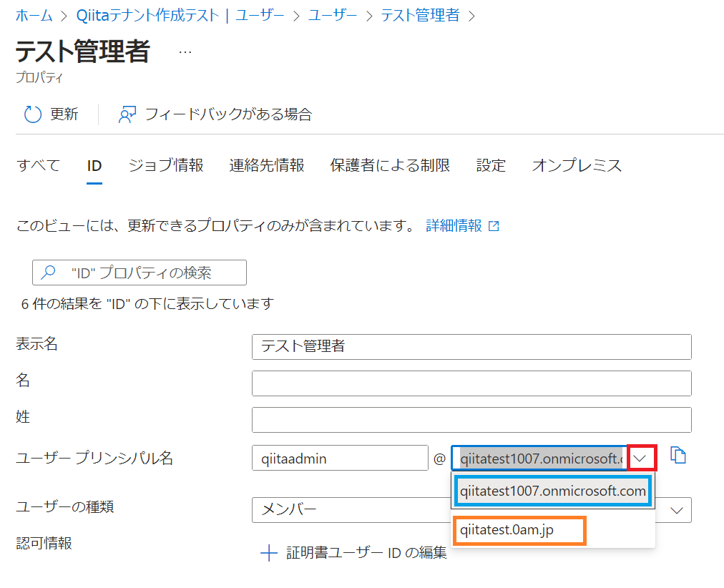
Task: Click the 表示名 field containing テスト管理者
Action: [x=472, y=347]
